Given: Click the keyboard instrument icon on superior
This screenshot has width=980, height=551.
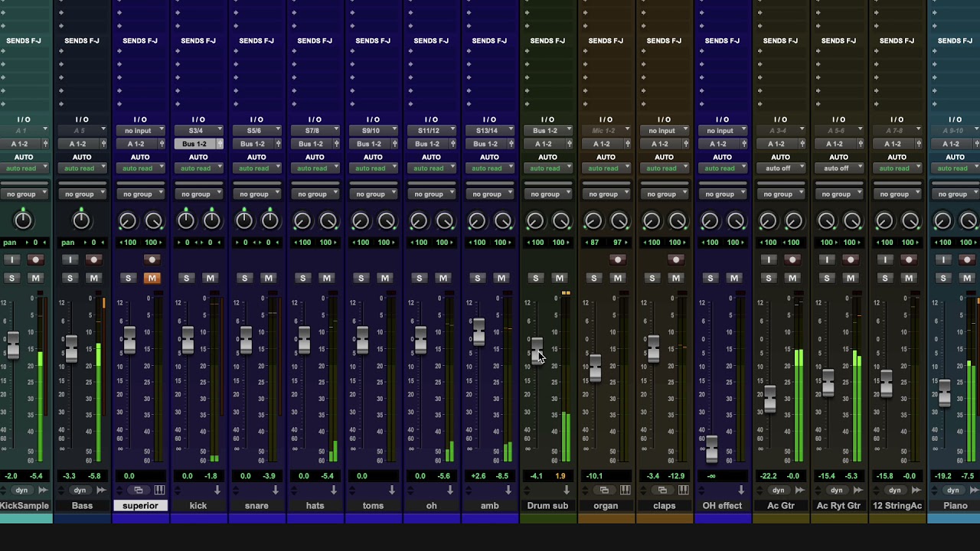Looking at the screenshot, I should pos(159,490).
